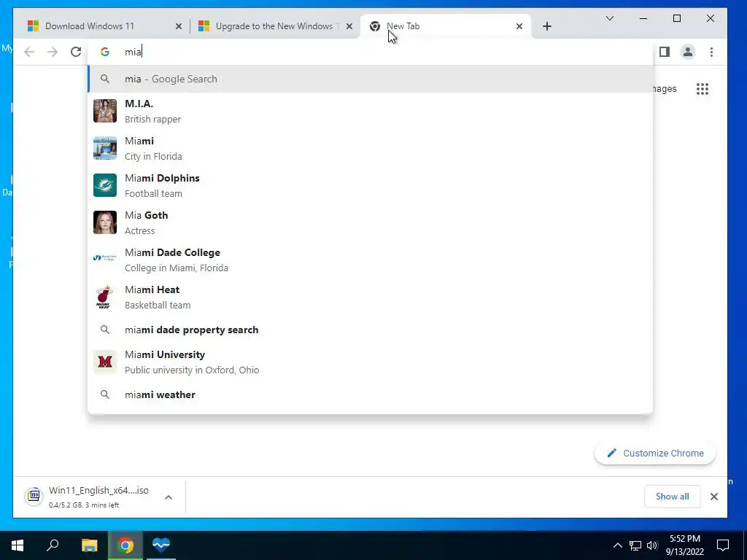Open taskbar search magnifier

tap(53, 545)
